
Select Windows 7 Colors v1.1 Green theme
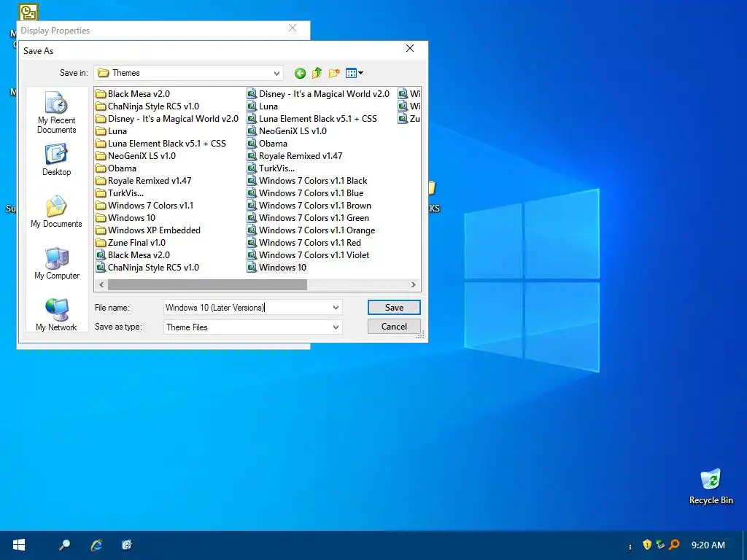pyautogui.click(x=309, y=217)
